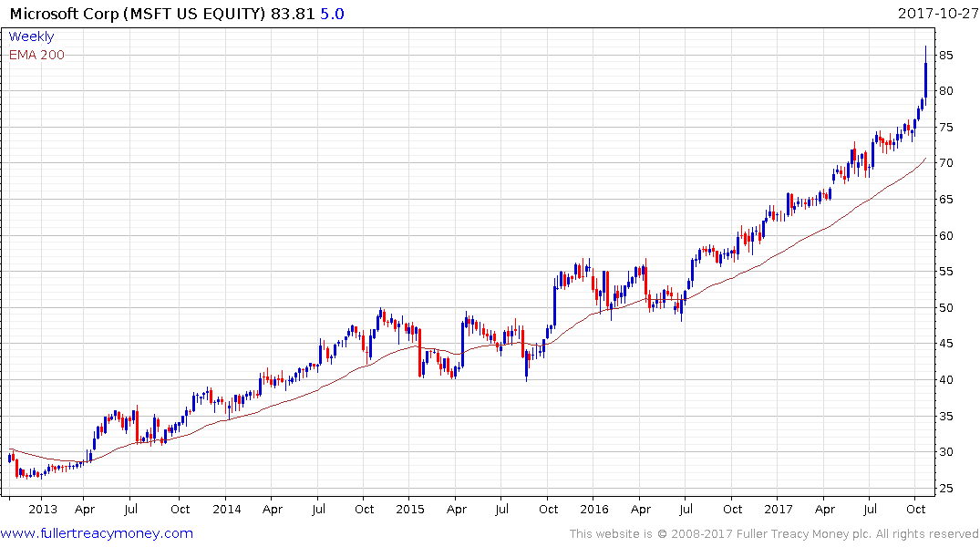Click the Microsoft Corp chart title
The image size is (980, 547).
(177, 14)
